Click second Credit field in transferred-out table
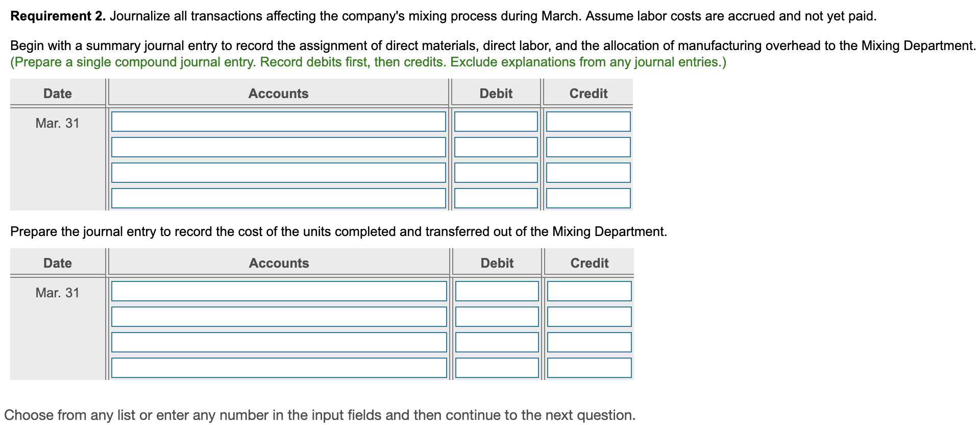Image resolution: width=980 pixels, height=425 pixels. point(590,317)
